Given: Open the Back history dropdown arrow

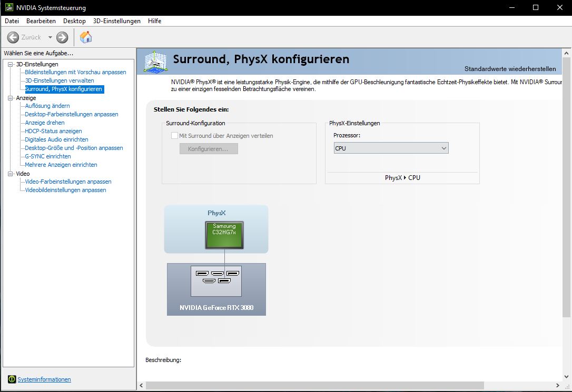Looking at the screenshot, I should click(x=50, y=37).
